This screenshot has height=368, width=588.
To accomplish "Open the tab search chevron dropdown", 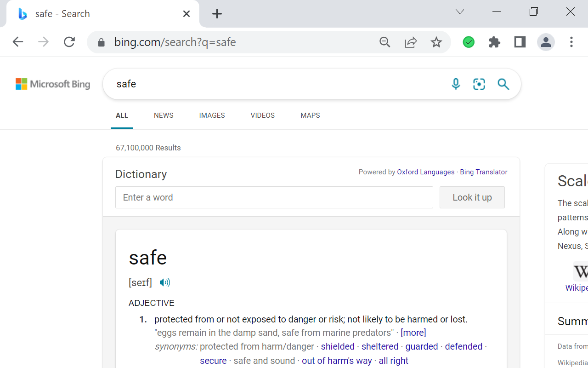I will [x=459, y=11].
